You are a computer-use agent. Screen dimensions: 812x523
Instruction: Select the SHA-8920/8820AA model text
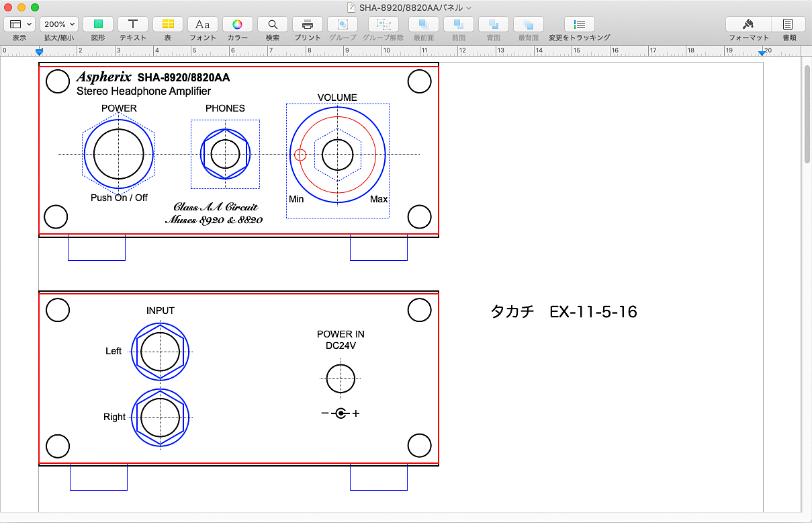(x=183, y=77)
